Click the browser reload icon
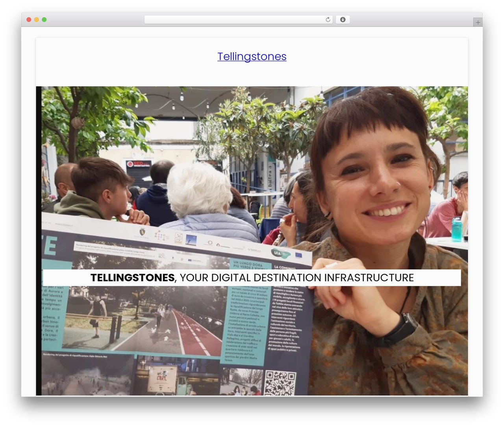 pyautogui.click(x=328, y=20)
